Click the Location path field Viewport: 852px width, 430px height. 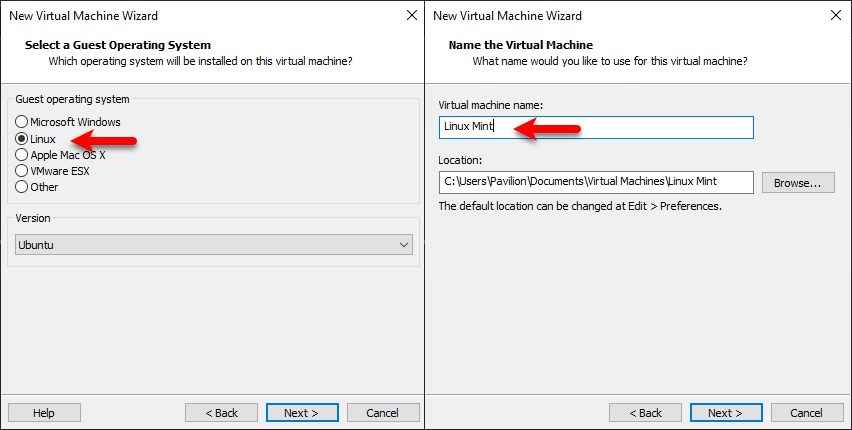pyautogui.click(x=596, y=182)
